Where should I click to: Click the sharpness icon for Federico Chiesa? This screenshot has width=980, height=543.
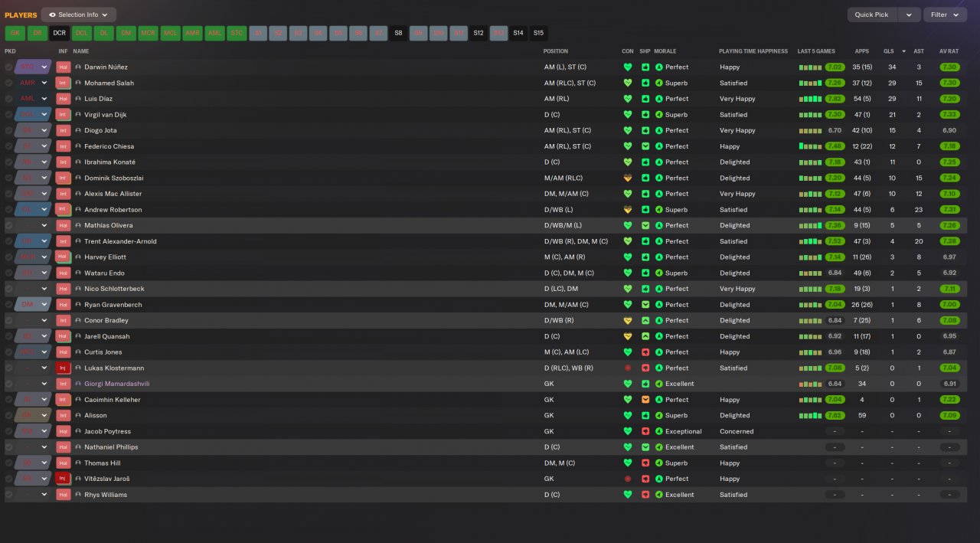click(x=645, y=146)
